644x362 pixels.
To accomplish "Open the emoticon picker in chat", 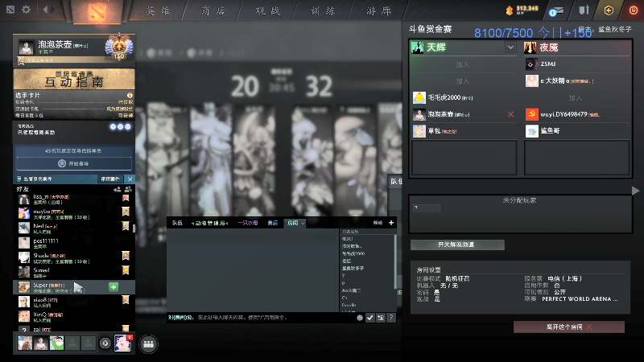I will pyautogui.click(x=360, y=318).
